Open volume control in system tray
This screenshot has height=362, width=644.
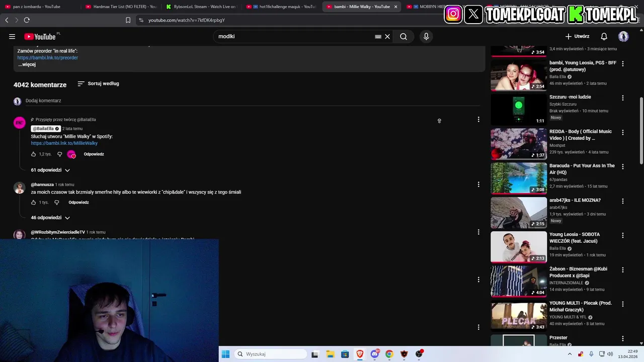[609, 354]
